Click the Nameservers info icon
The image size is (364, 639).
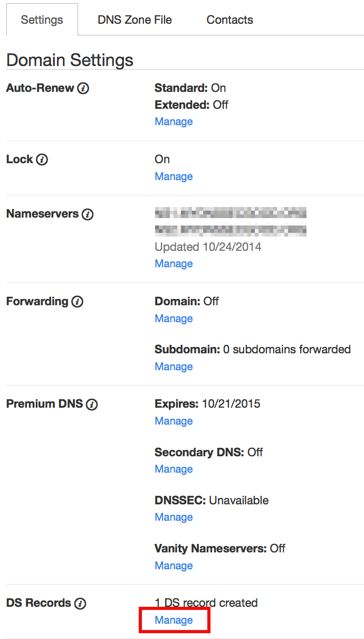coord(88,214)
